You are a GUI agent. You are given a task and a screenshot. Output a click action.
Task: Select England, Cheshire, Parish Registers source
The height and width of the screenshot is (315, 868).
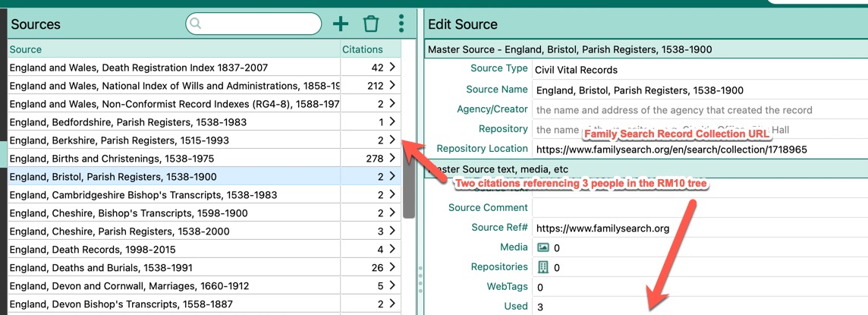click(x=119, y=232)
